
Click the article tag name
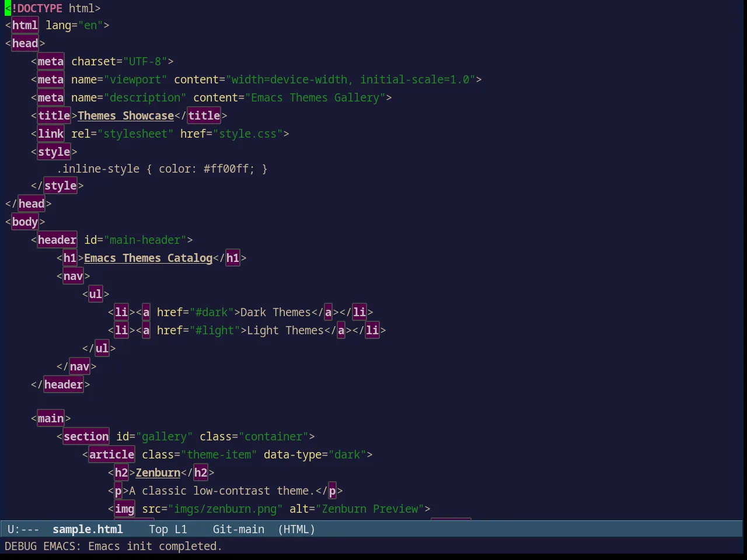point(111,454)
